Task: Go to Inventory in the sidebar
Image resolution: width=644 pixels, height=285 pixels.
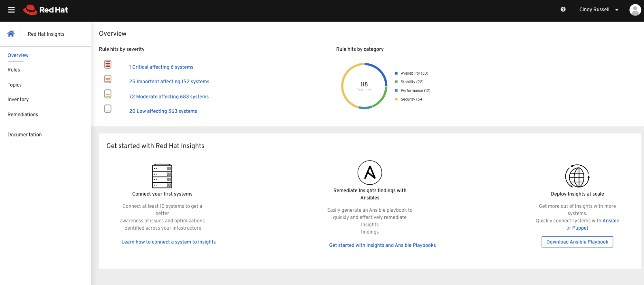Action: (x=18, y=99)
